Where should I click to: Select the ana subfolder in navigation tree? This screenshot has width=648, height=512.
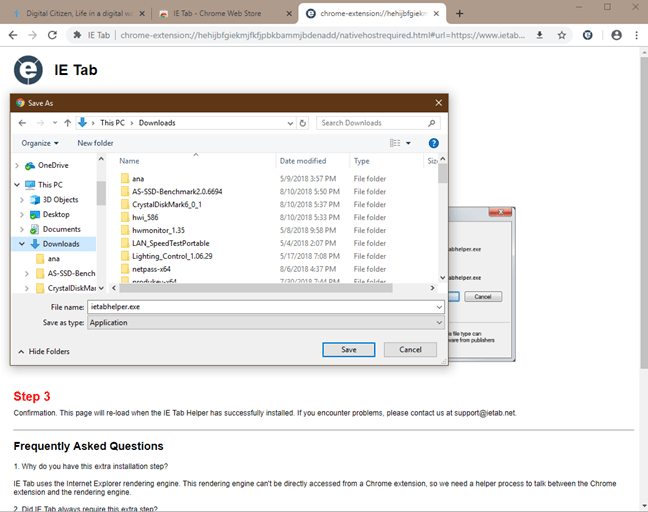click(53, 259)
